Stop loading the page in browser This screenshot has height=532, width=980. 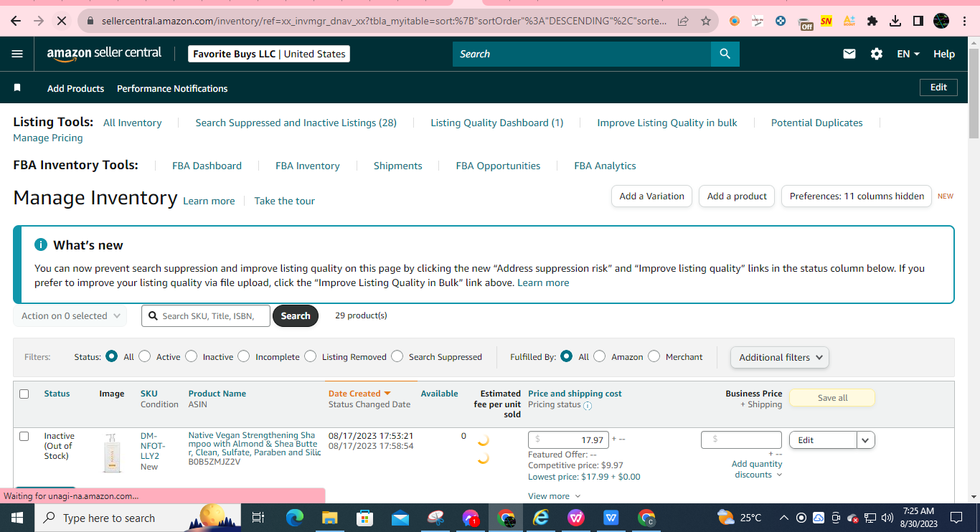point(61,21)
